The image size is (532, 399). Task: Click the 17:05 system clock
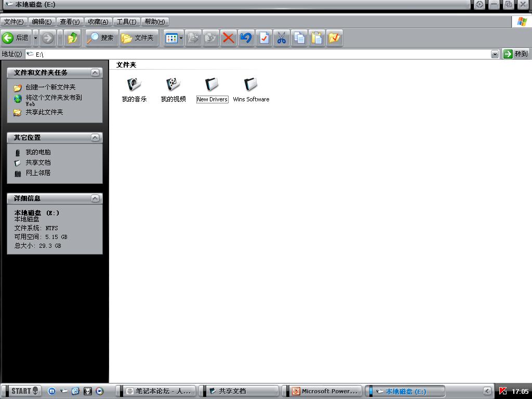(x=520, y=391)
